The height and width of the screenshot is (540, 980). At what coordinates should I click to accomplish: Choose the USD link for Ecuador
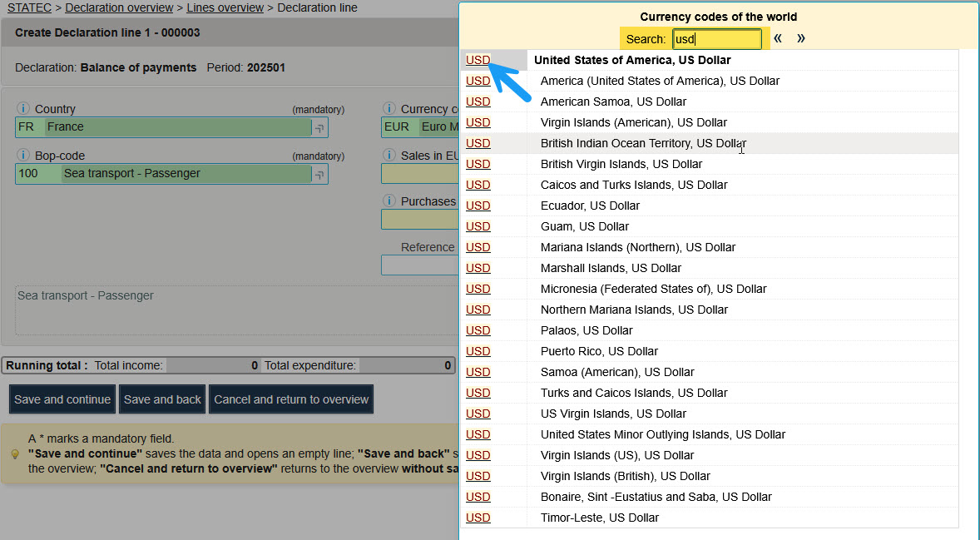click(478, 206)
